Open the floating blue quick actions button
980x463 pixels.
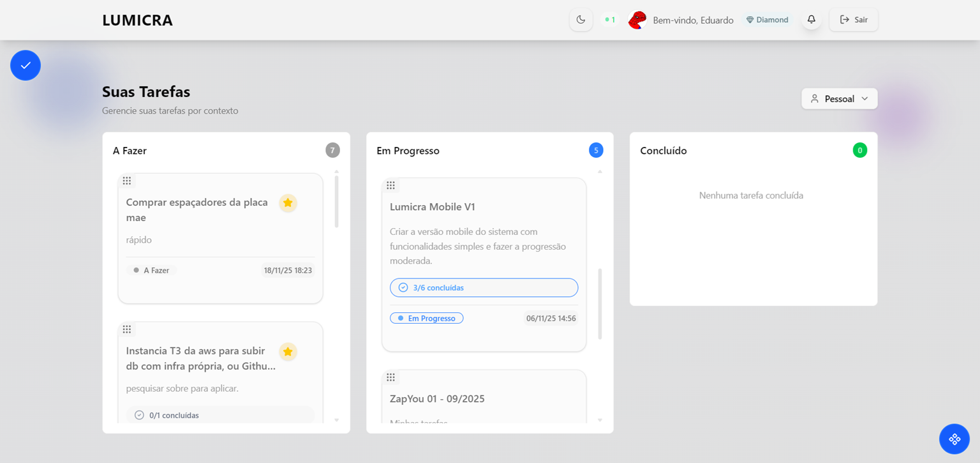pos(954,439)
